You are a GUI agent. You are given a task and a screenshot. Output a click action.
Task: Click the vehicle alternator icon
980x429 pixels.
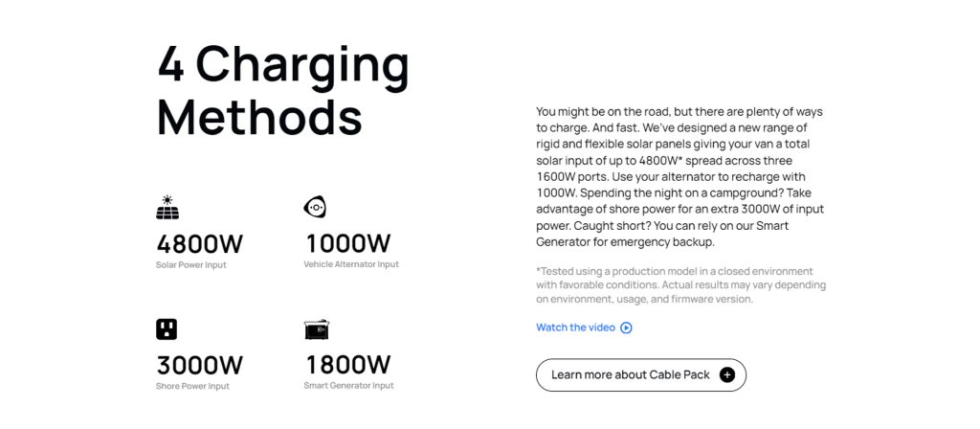pos(315,207)
